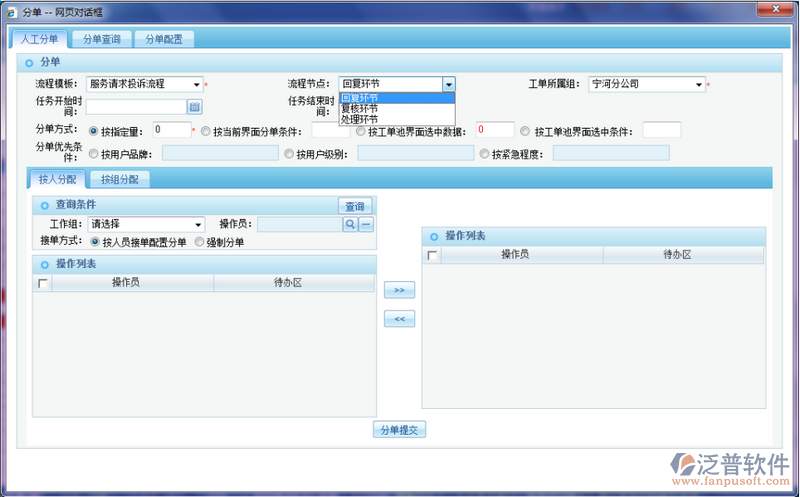Collapse the 流程节点 dropdown arrow
The image size is (800, 497).
tap(448, 84)
